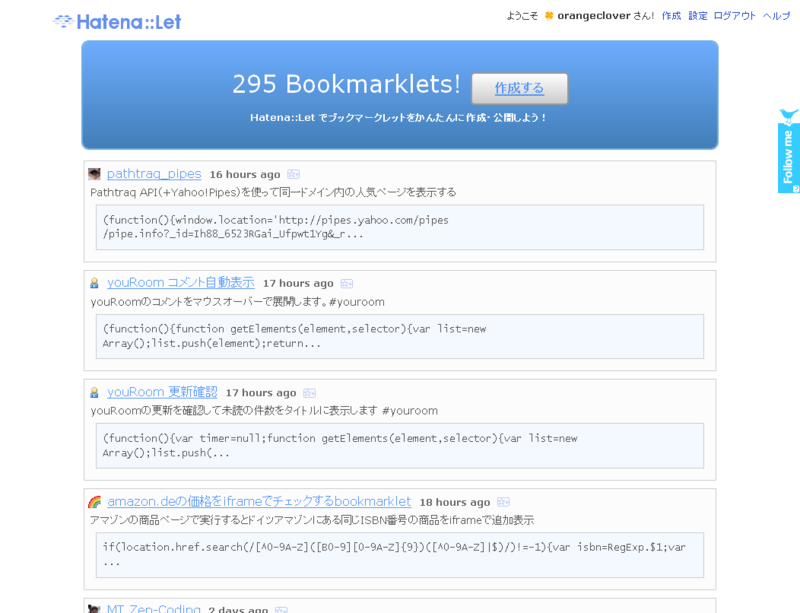Click the bookmark-add icon next to youRoom コメント自動表示
This screenshot has width=800, height=613.
[346, 282]
